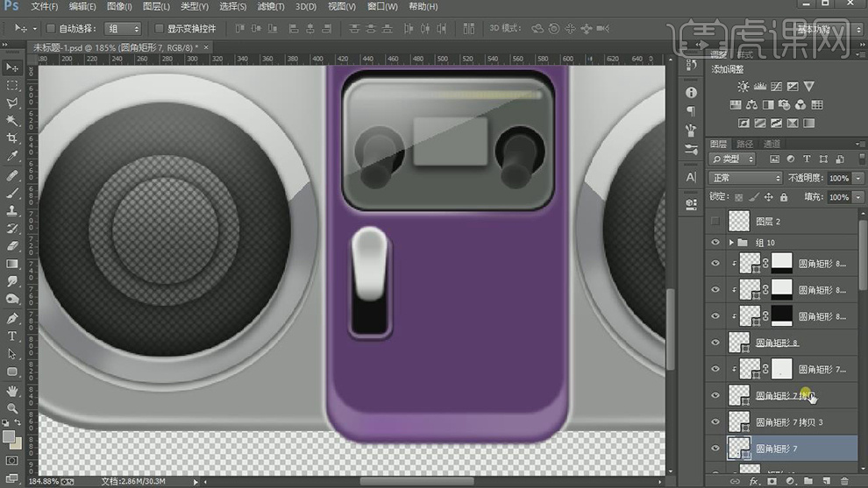868x488 pixels.
Task: Select the Zoom tool
Action: click(12, 408)
